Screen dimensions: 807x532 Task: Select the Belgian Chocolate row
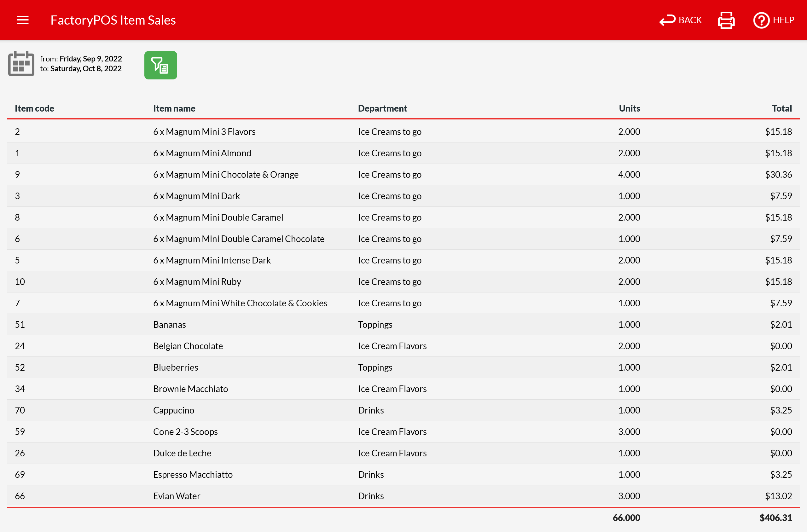188,346
